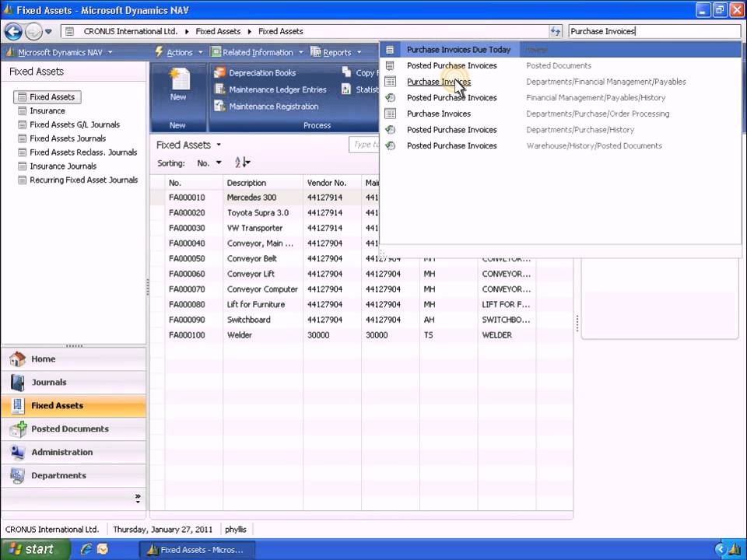Screen dimensions: 747x560
Task: Expand navigation pane options chevron
Action: [x=138, y=499]
